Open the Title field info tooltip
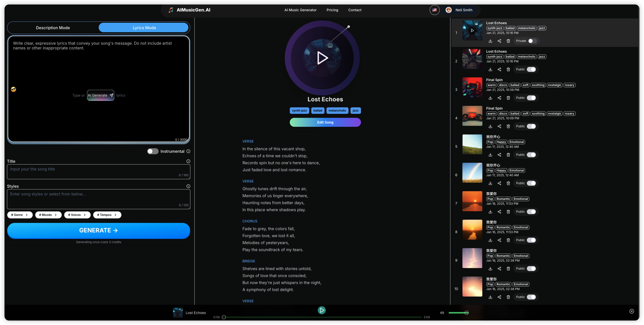644x325 pixels. click(x=188, y=161)
